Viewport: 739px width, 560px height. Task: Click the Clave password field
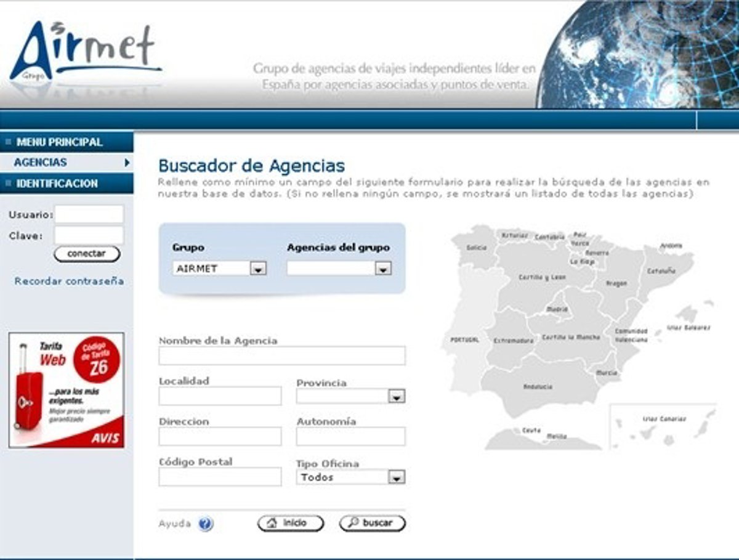click(89, 235)
